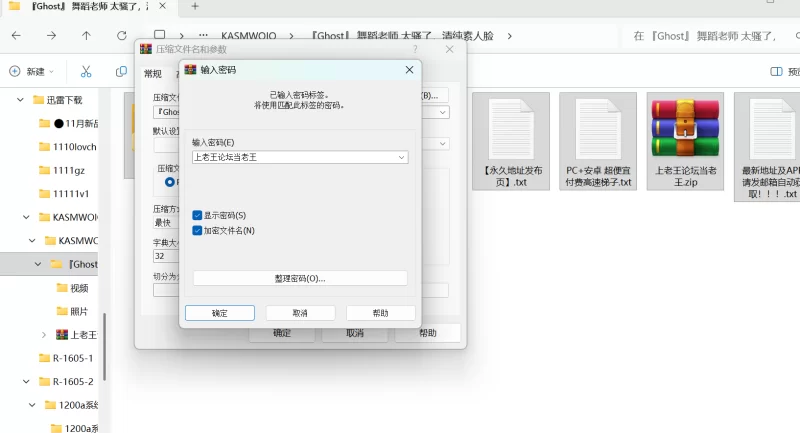The image size is (800, 433).
Task: Collapse the 1200a系 tree node
Action: tap(32, 405)
